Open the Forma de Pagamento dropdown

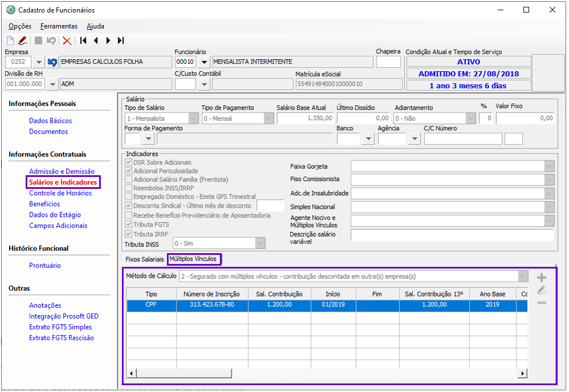(148, 138)
